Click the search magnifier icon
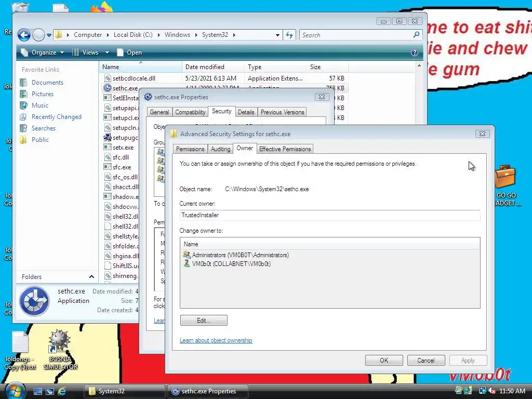 (416, 35)
